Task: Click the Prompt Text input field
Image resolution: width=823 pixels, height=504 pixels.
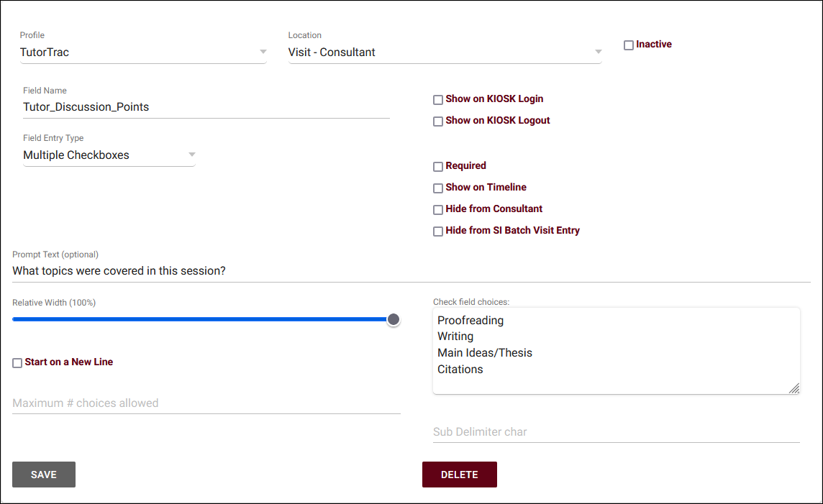Action: [x=411, y=271]
